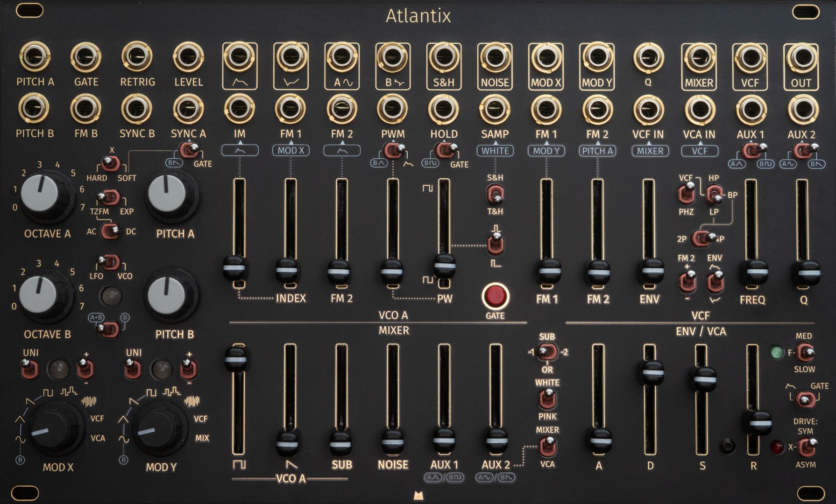Screen dimensions: 836x504
Task: Flip the AC/DC coupling switch
Action: 111,231
